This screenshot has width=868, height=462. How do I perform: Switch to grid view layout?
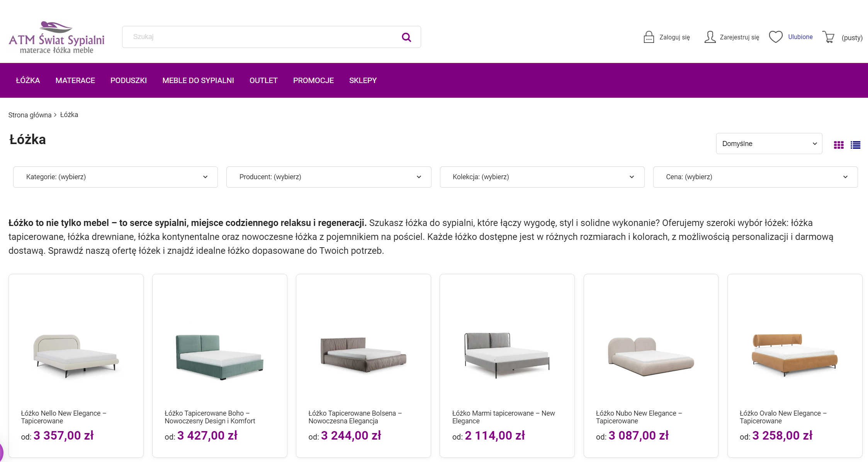[x=839, y=145]
